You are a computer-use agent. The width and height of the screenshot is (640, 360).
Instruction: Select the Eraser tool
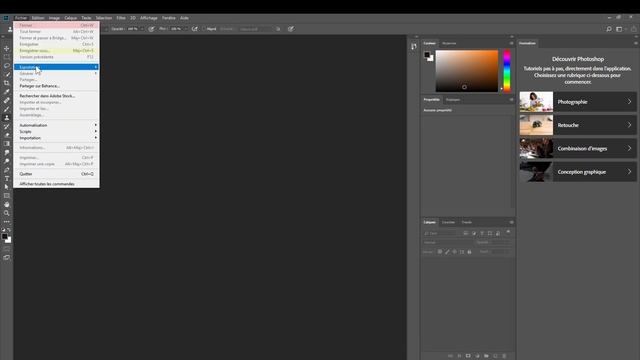click(x=7, y=135)
